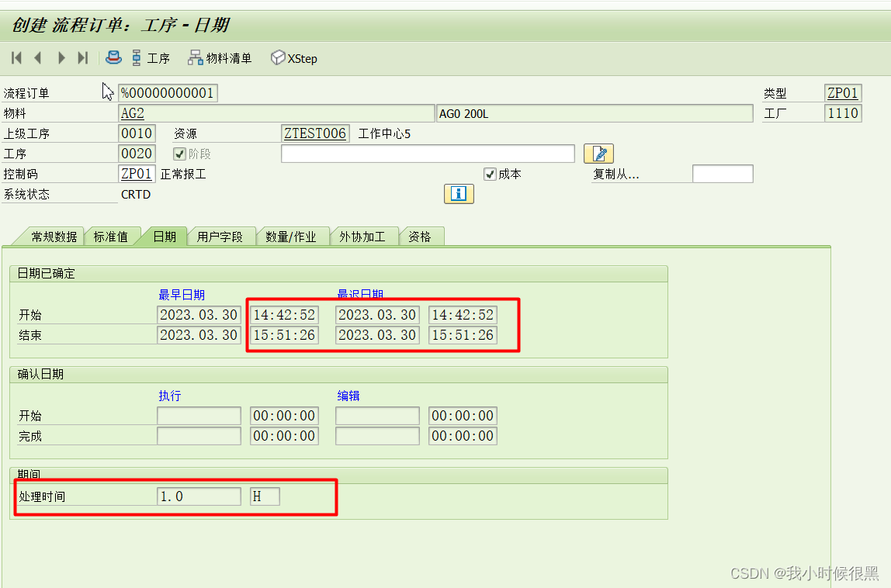Click the 最早日期 column header link

point(182,295)
